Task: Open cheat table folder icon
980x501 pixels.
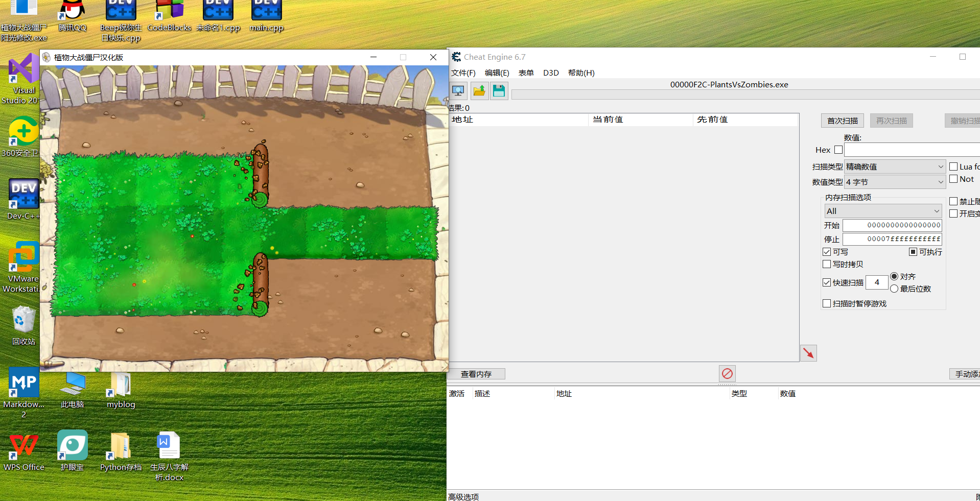Action: tap(479, 91)
